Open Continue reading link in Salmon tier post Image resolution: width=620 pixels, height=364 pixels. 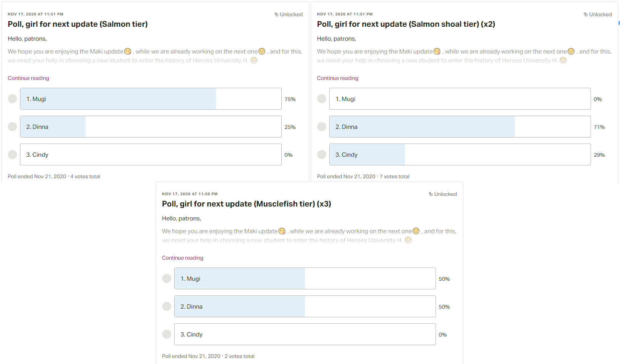pos(28,78)
